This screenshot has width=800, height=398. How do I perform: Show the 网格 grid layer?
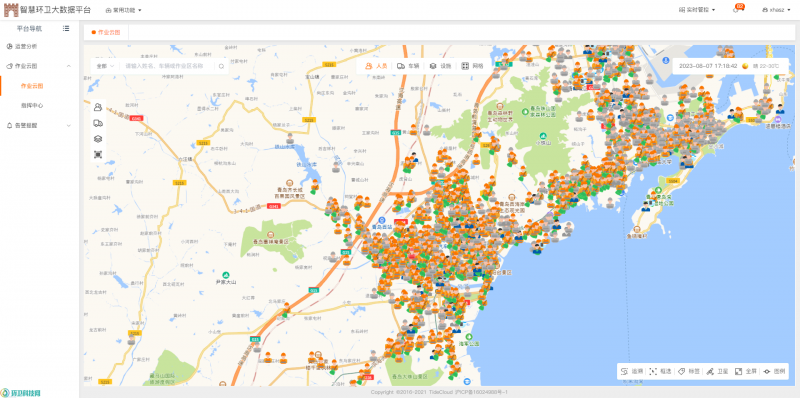click(472, 66)
